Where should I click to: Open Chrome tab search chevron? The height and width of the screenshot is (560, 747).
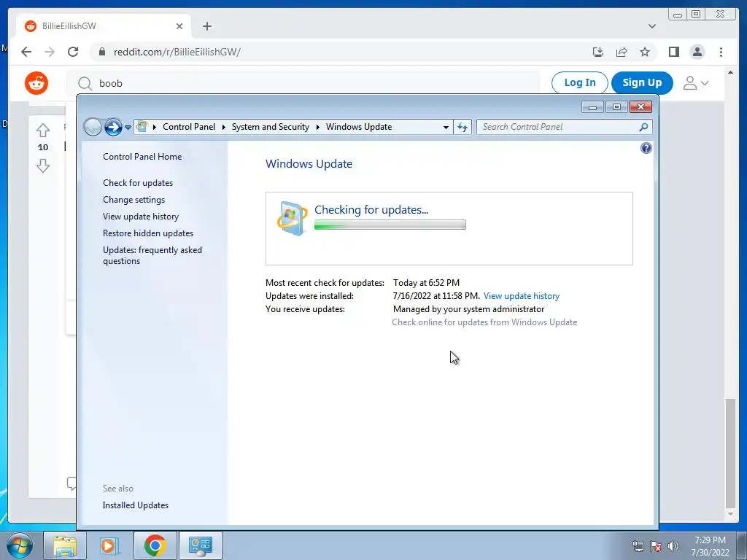[x=651, y=26]
